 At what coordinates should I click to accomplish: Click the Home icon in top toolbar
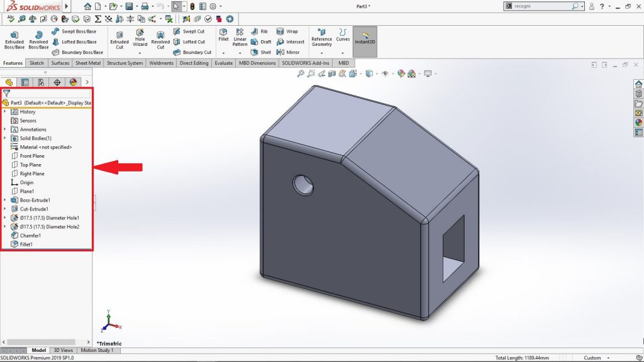click(87, 6)
